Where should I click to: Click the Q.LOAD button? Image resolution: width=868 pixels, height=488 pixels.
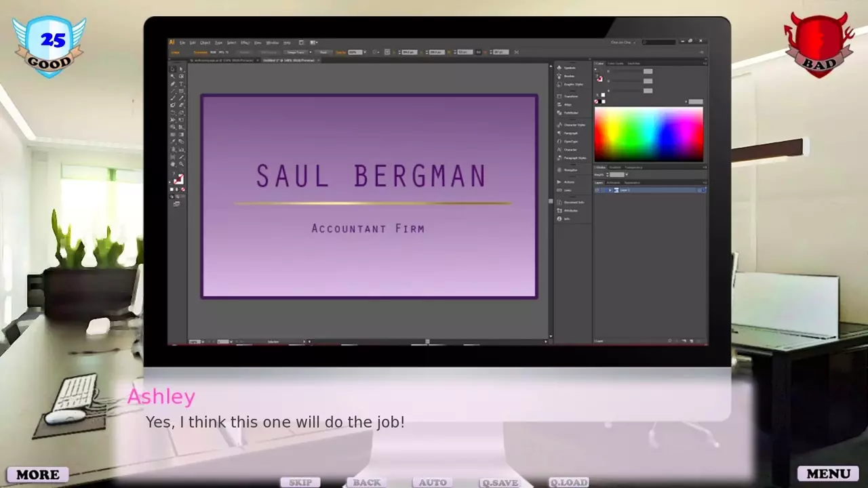point(568,483)
